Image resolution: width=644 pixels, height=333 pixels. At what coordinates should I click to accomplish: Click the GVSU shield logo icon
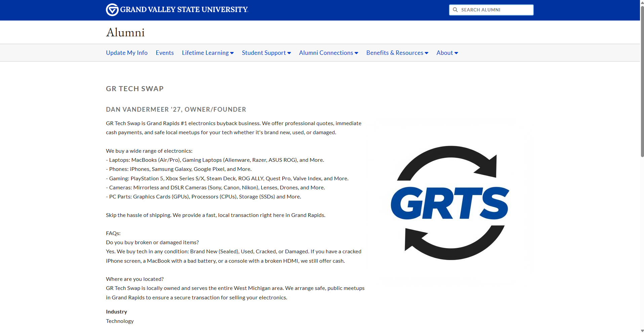pos(112,9)
